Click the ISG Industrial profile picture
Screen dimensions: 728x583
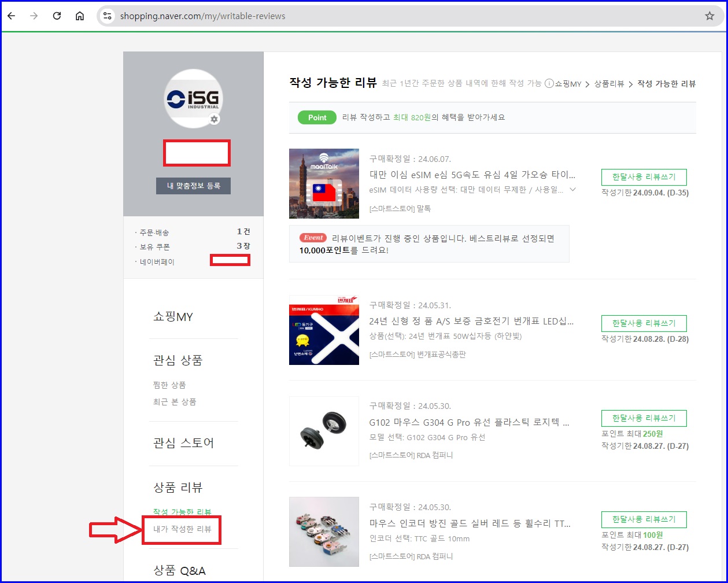pos(193,98)
